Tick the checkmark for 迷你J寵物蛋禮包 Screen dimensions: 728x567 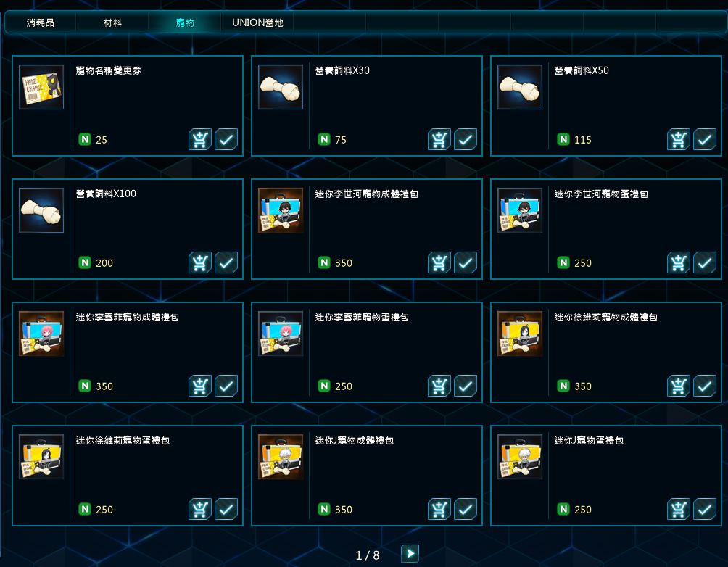pyautogui.click(x=705, y=509)
